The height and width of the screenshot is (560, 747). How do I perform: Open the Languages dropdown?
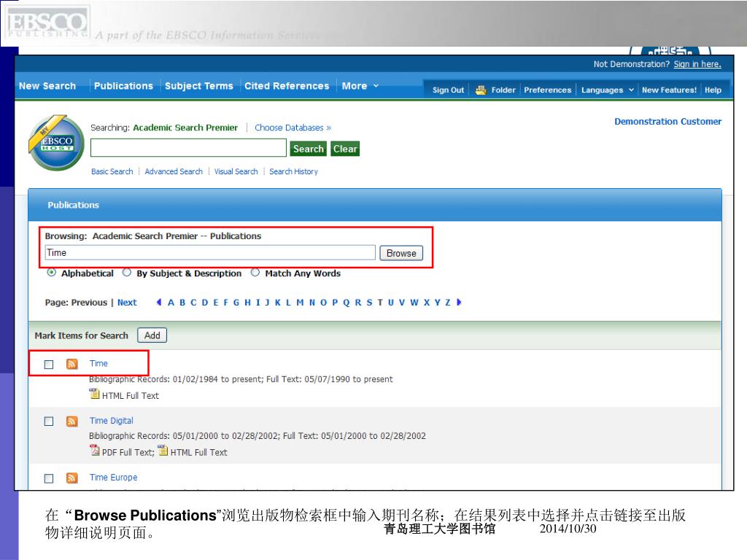tap(608, 90)
